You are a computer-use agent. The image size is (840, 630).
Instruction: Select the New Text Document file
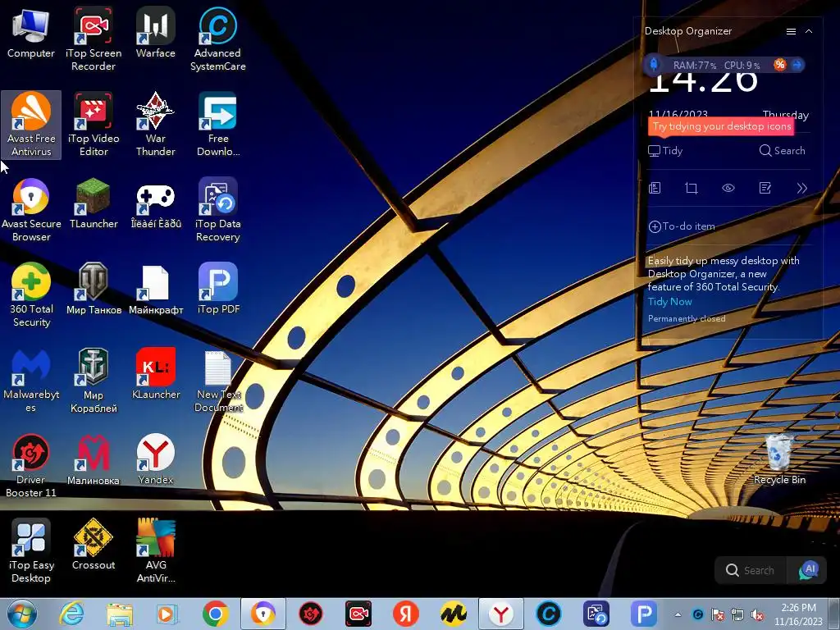(217, 381)
